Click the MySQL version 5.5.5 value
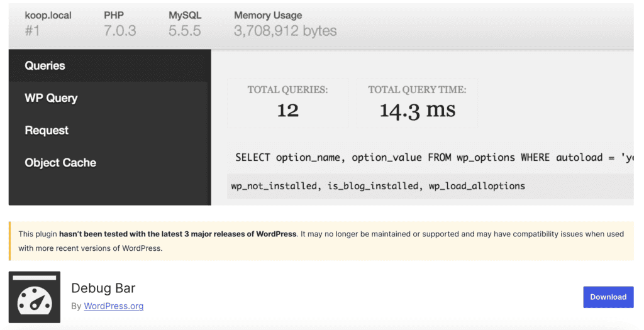This screenshot has height=330, width=644. coord(184,31)
